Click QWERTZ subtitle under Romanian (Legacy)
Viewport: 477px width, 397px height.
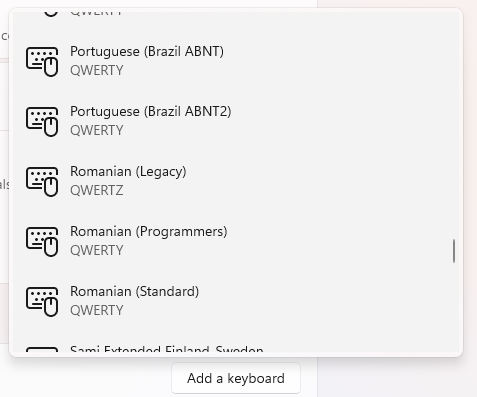pyautogui.click(x=97, y=190)
